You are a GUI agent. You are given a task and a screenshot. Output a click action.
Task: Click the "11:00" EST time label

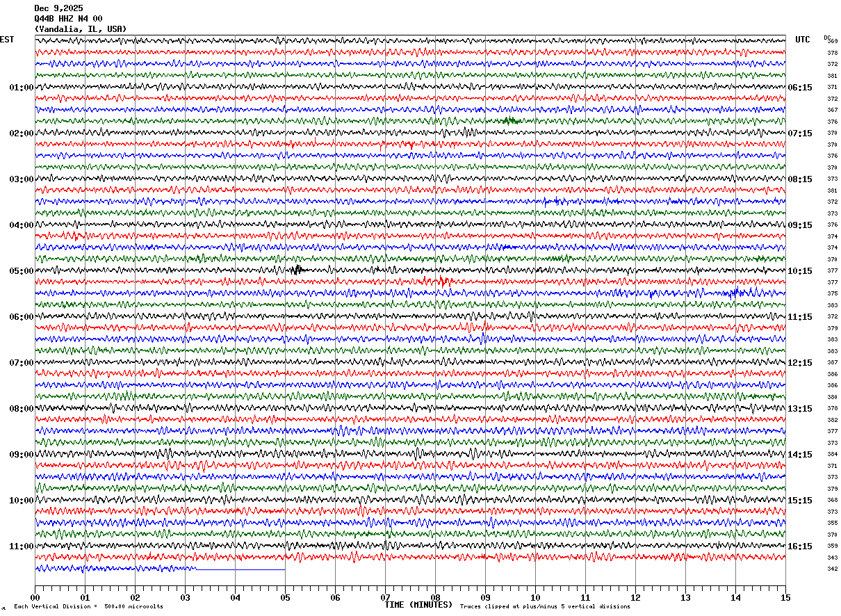click(x=21, y=546)
